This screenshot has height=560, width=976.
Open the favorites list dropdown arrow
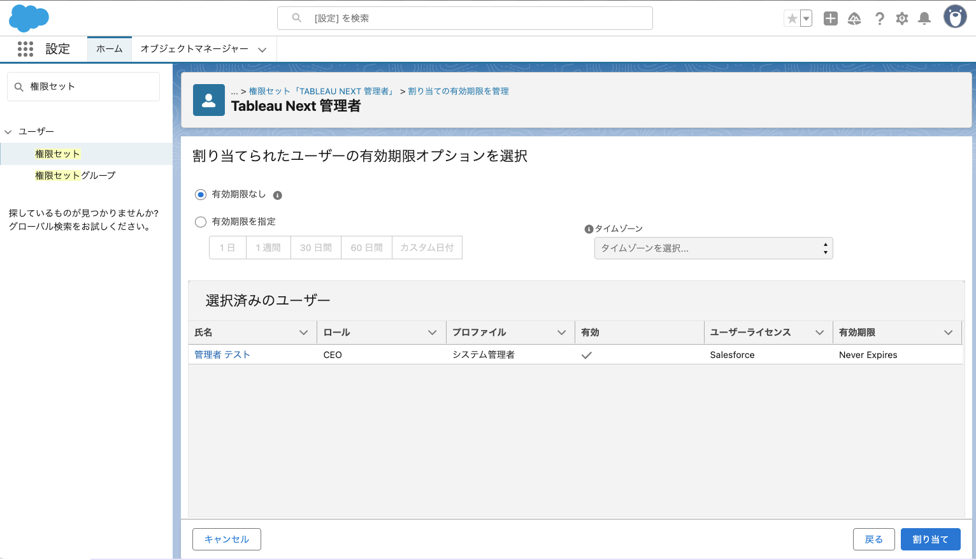pyautogui.click(x=807, y=18)
